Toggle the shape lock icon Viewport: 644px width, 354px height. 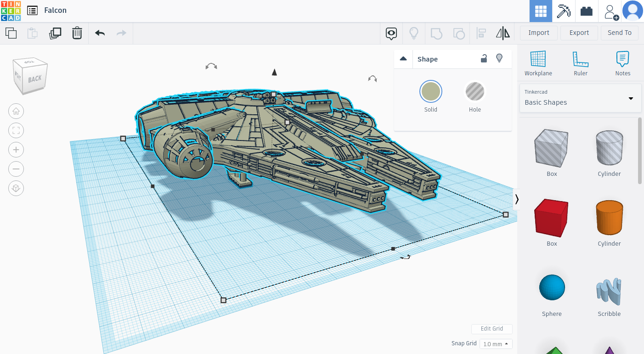[484, 58]
